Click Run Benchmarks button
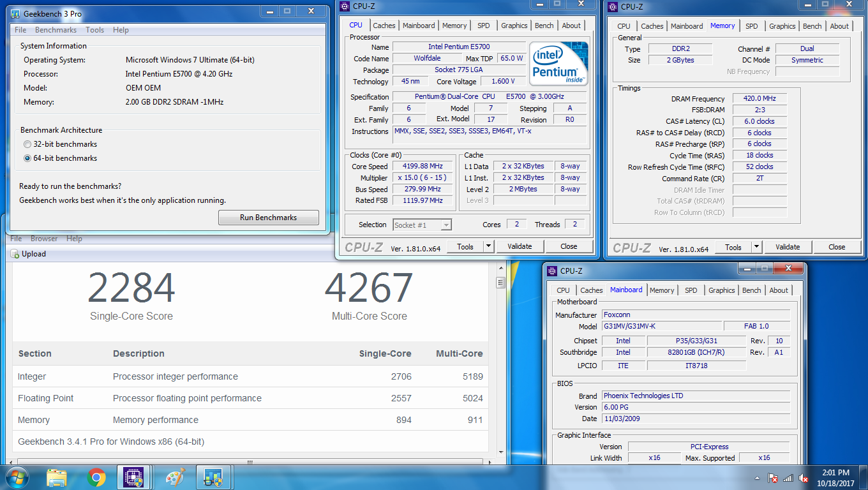This screenshot has width=868, height=490. click(x=269, y=218)
